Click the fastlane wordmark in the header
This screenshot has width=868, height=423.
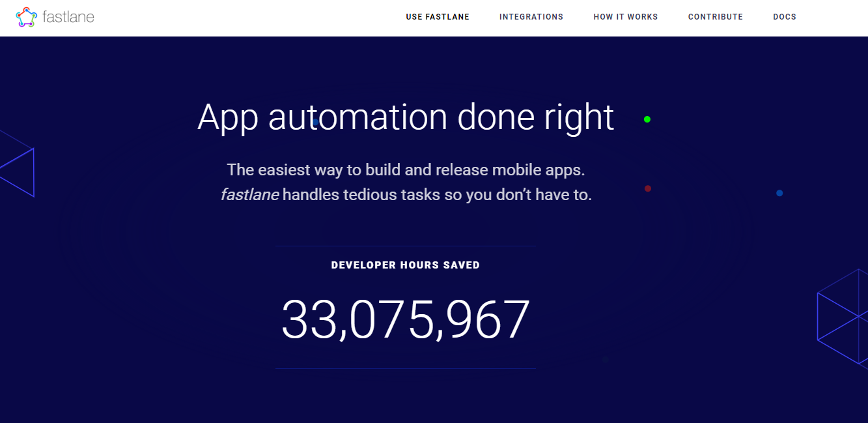coord(68,17)
